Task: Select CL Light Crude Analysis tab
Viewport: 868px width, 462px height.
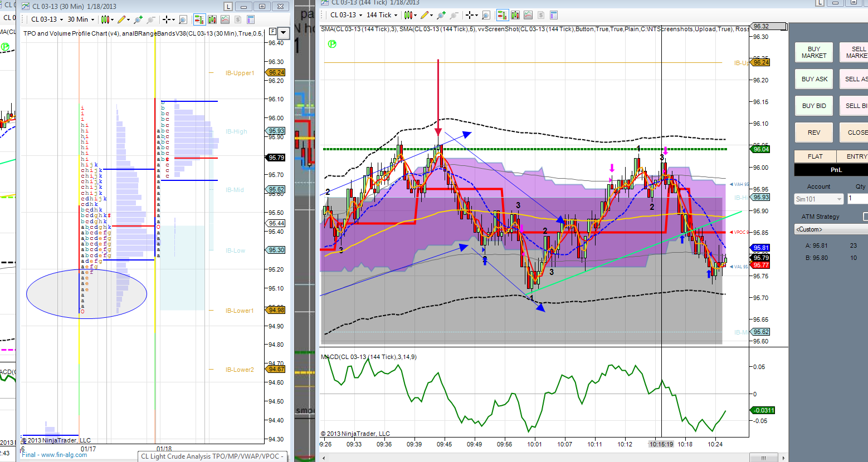Action: [x=212, y=456]
